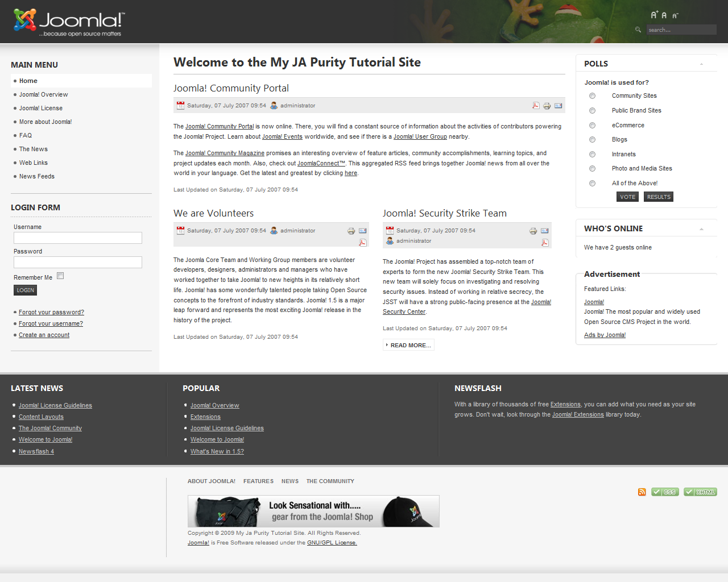Open What's New in 1.5? link
This screenshot has height=582, width=728.
[217, 451]
